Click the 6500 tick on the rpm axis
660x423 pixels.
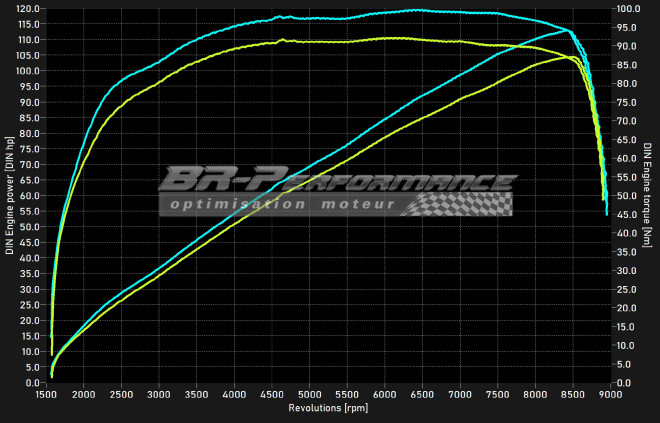click(x=423, y=395)
